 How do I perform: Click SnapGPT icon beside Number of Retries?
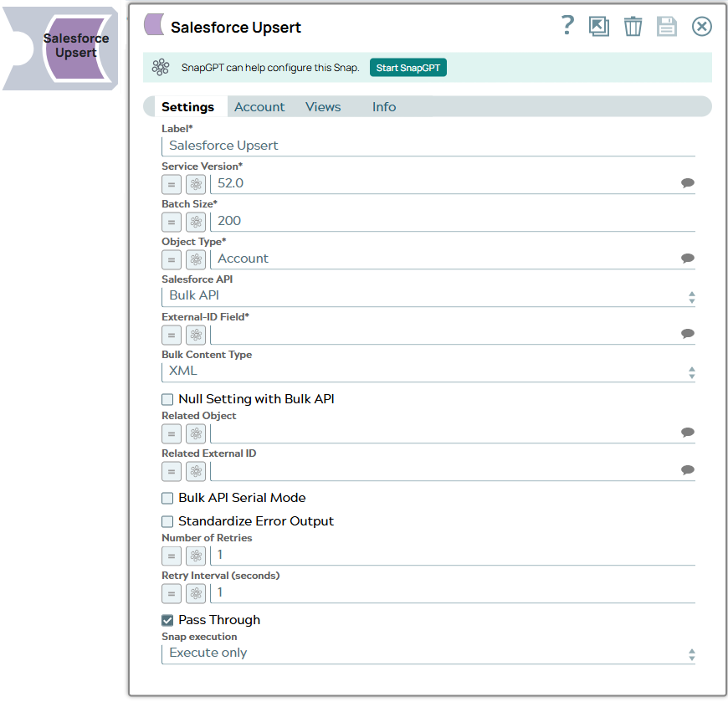pos(196,556)
